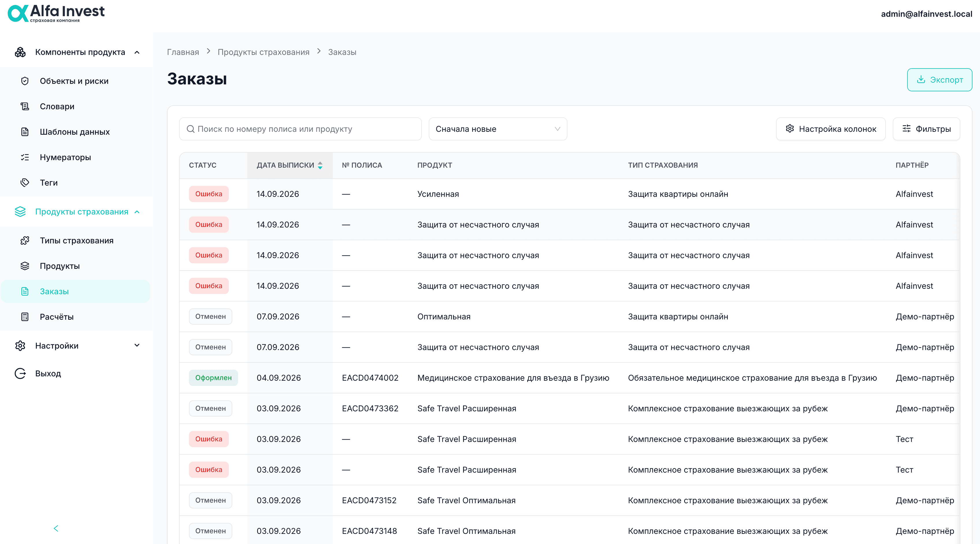
Task: Click policy number EACD0473362
Action: (370, 408)
